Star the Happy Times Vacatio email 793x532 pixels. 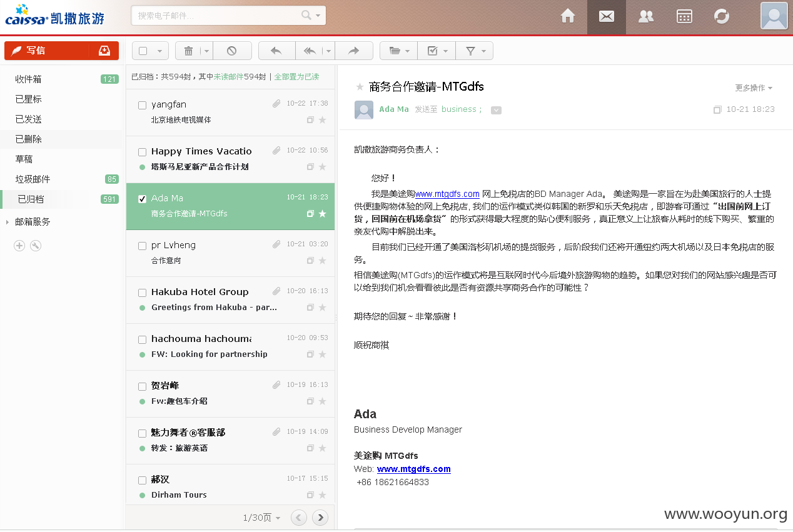coord(322,166)
